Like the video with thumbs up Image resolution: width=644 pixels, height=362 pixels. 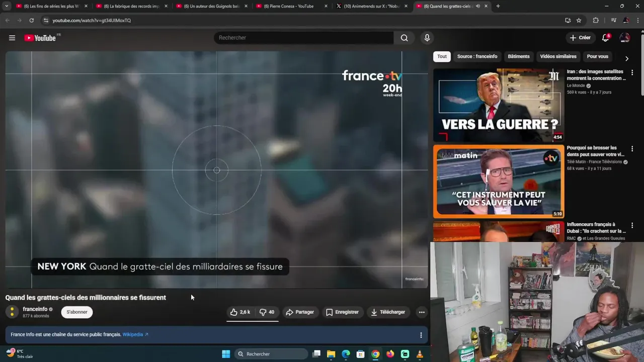240,312
